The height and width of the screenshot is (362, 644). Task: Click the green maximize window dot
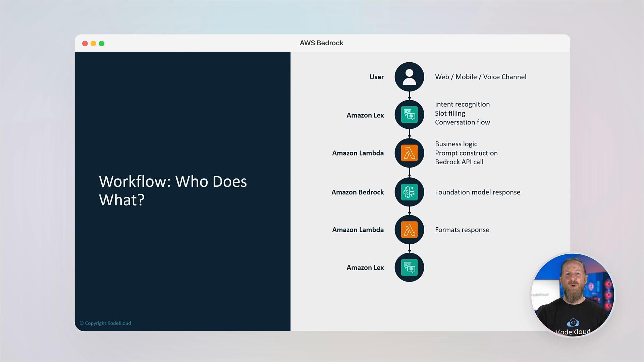[x=102, y=44]
